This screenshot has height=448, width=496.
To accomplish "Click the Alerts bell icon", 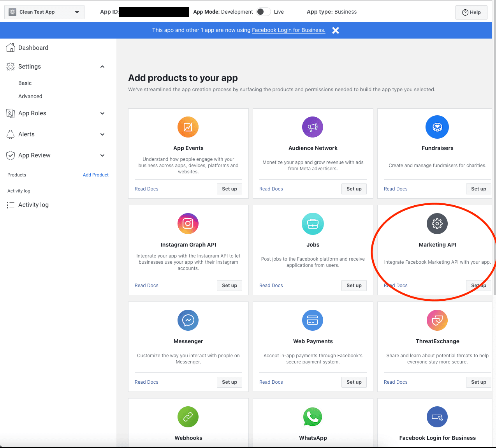I will (11, 134).
